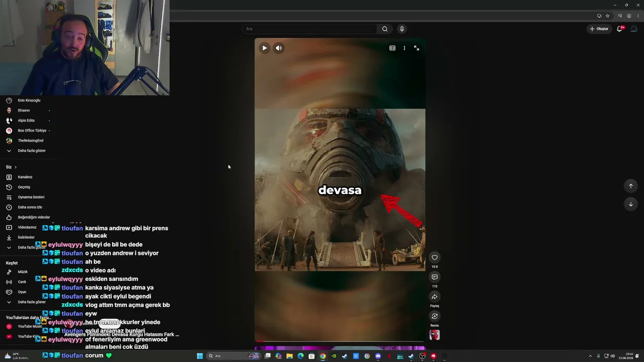Bookmark this page with the star icon

click(x=608, y=16)
